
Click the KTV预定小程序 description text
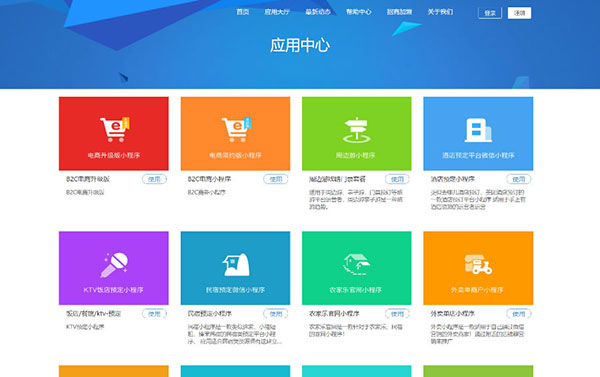tap(85, 327)
